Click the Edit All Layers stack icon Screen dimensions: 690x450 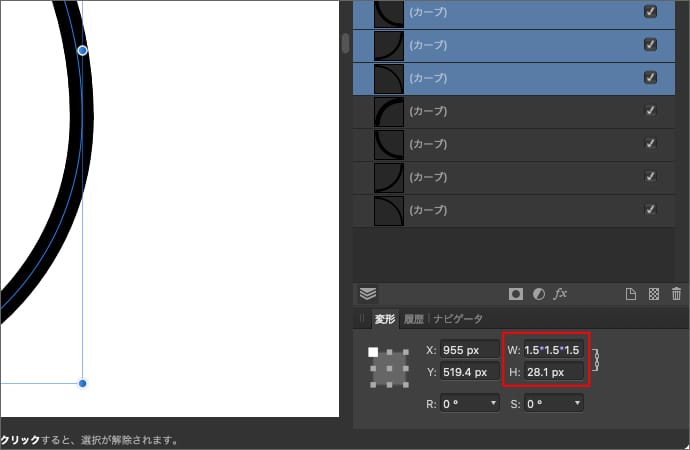pos(368,294)
